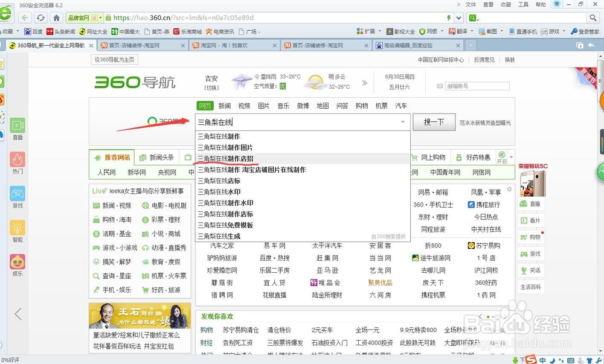Open the 笑话 item in right panel
Image resolution: width=604 pixels, height=364 pixels.
(531, 270)
